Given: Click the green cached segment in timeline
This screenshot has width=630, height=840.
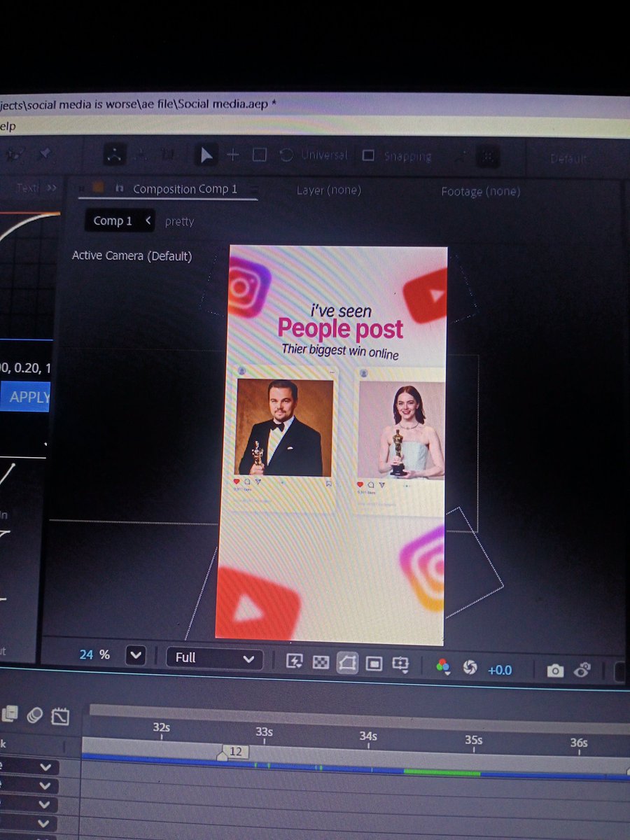Looking at the screenshot, I should coord(442,772).
